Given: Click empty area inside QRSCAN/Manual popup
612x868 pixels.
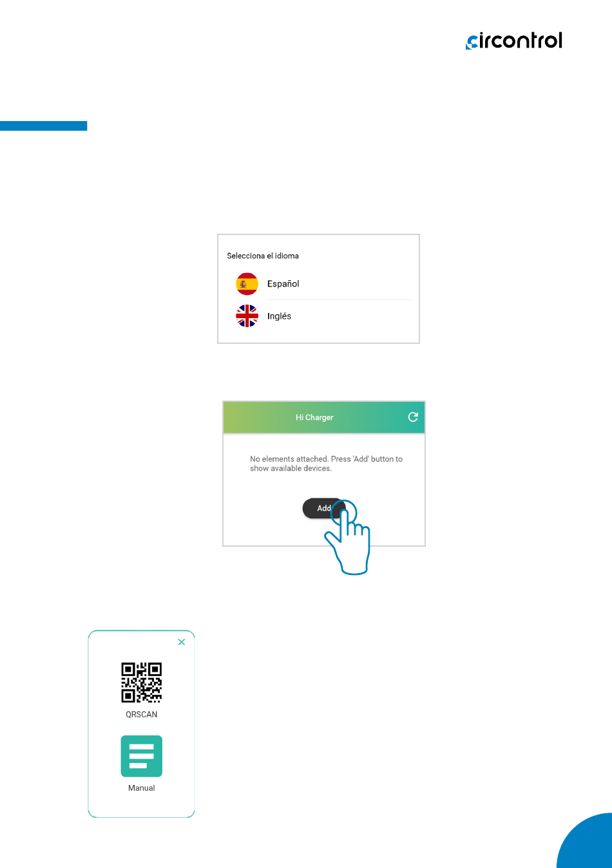Looking at the screenshot, I should (142, 805).
